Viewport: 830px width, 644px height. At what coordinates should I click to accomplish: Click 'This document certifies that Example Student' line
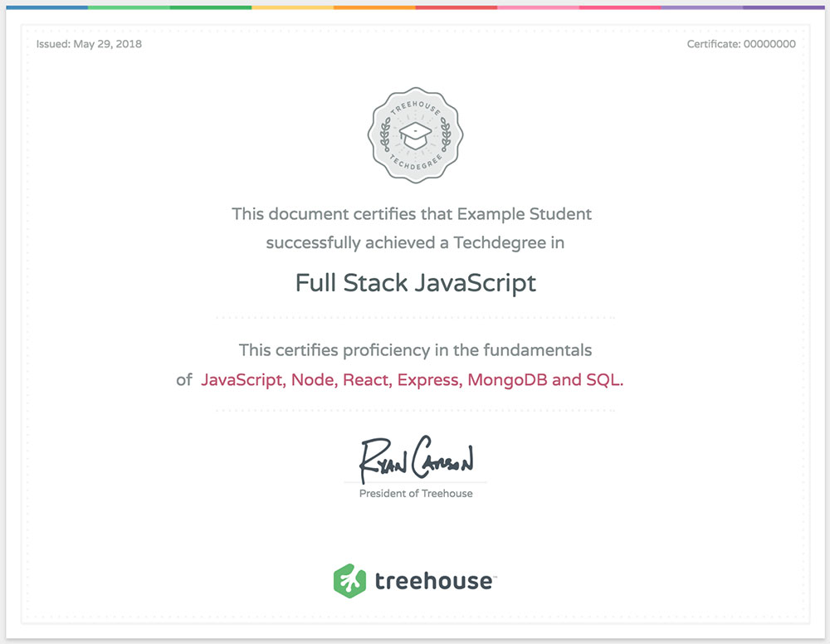tap(412, 214)
